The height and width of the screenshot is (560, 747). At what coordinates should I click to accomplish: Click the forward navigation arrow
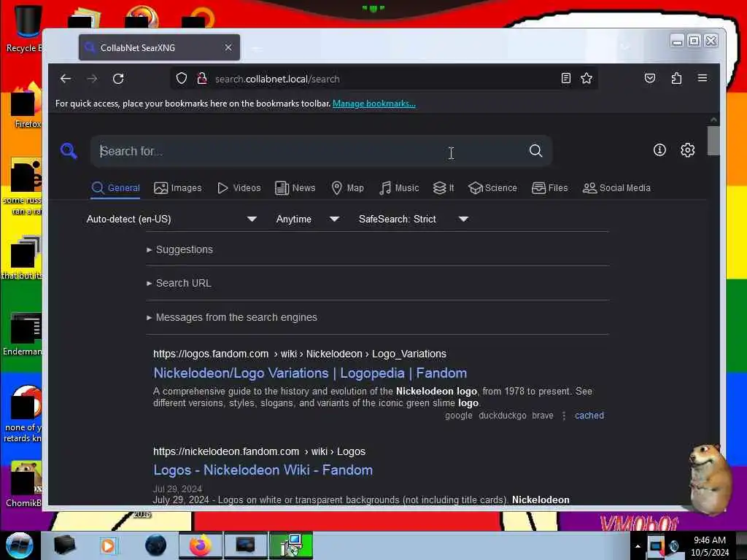point(92,79)
